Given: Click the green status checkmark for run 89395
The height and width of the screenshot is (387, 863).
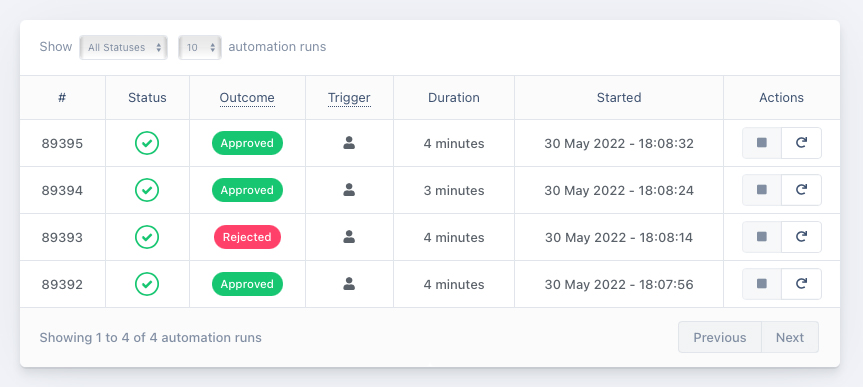Looking at the screenshot, I should [147, 143].
